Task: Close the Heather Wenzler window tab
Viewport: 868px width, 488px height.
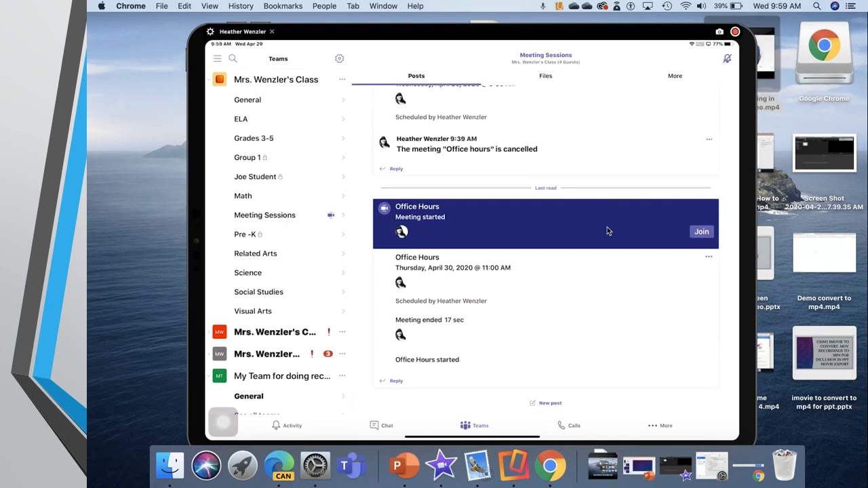Action: point(272,32)
